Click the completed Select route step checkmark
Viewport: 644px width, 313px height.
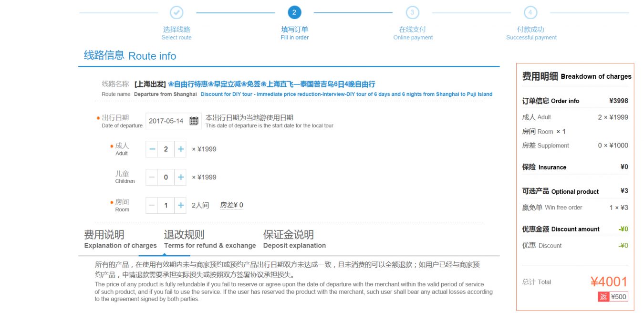point(177,12)
